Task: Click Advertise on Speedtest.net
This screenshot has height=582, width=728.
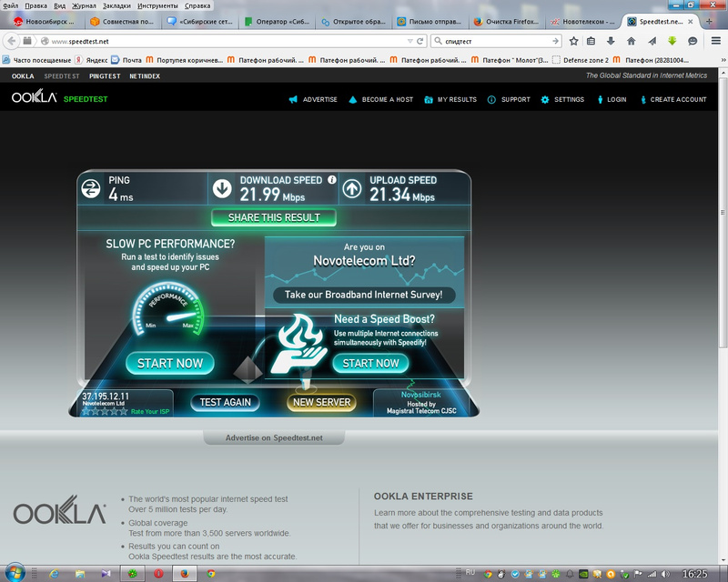Action: click(274, 437)
